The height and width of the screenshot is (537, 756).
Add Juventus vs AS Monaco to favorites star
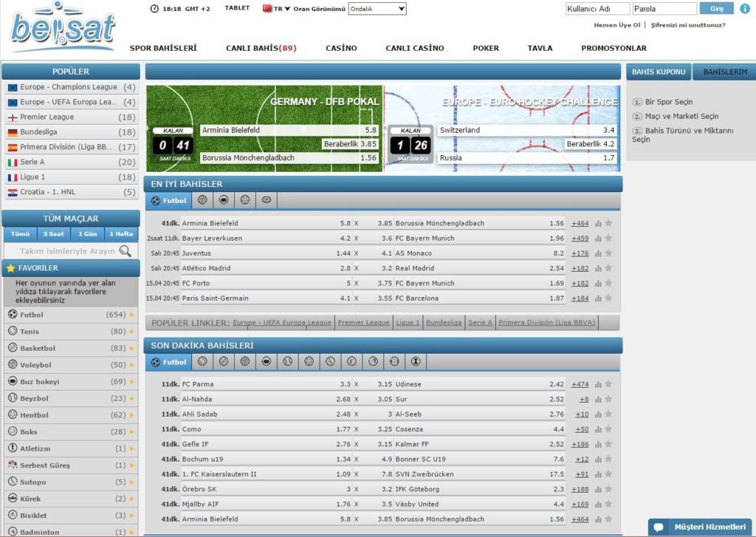[x=608, y=253]
